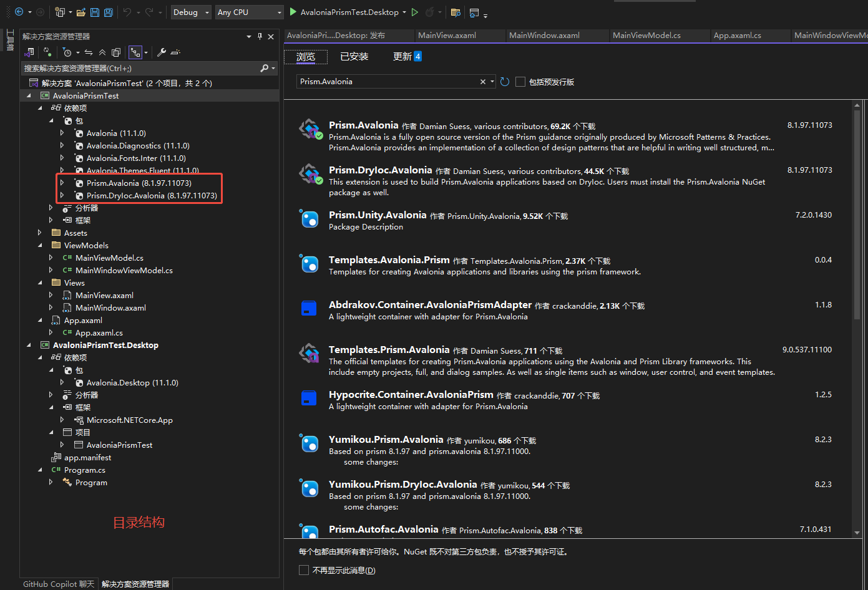Check the include prerelease checkbox
Image resolution: width=868 pixels, height=590 pixels.
520,82
